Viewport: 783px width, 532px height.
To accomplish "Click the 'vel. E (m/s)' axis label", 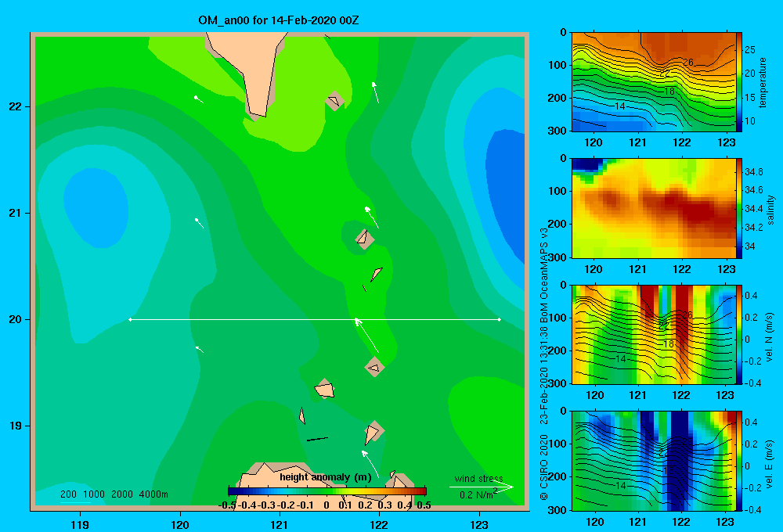I will 770,463.
